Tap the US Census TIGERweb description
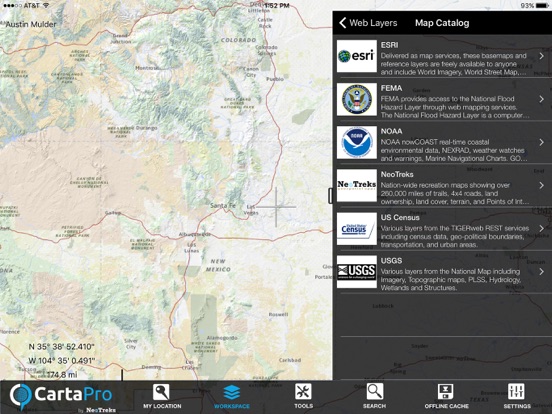This screenshot has height=414, width=552. coord(454,237)
